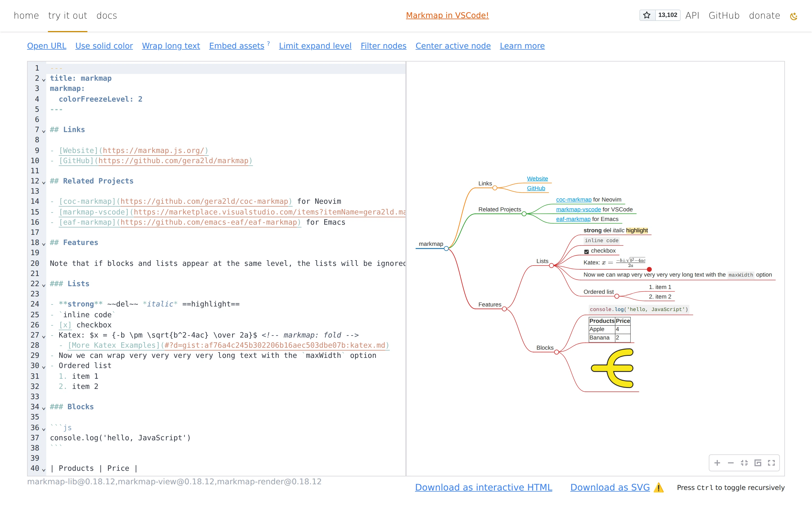Click the Filter nodes option
The image size is (812, 508).
point(383,46)
